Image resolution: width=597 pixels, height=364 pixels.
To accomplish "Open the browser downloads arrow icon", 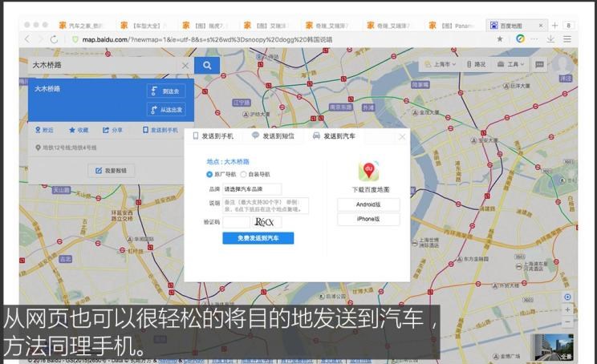I will point(550,38).
